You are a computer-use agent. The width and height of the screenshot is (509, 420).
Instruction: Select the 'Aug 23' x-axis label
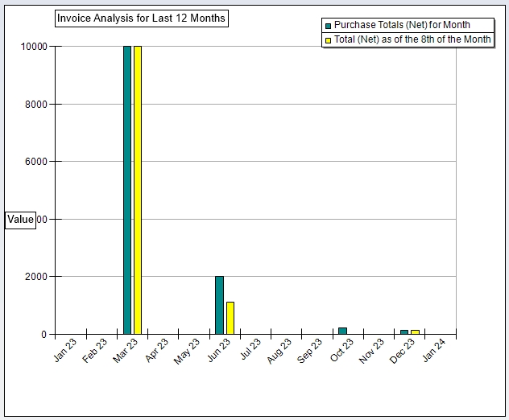[280, 352]
